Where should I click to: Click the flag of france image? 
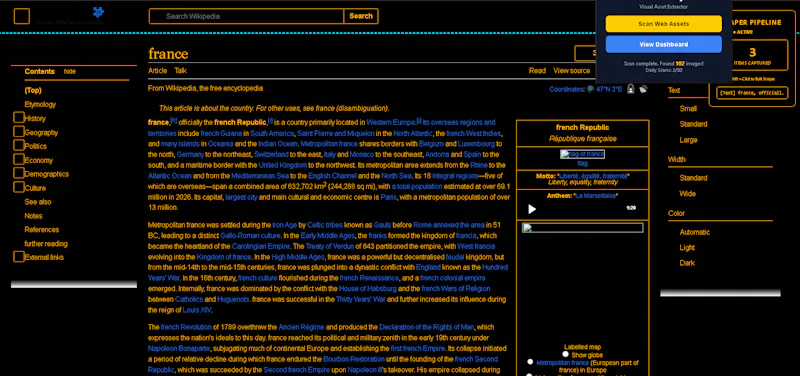582,154
